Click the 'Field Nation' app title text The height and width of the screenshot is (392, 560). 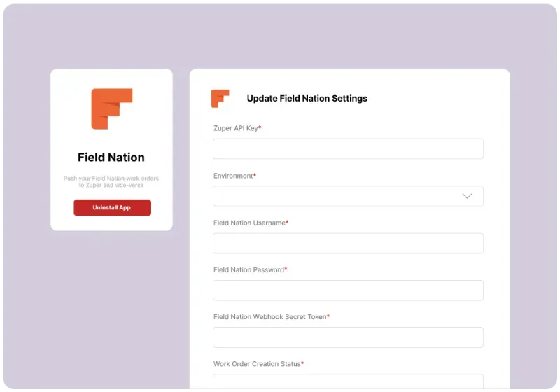111,157
